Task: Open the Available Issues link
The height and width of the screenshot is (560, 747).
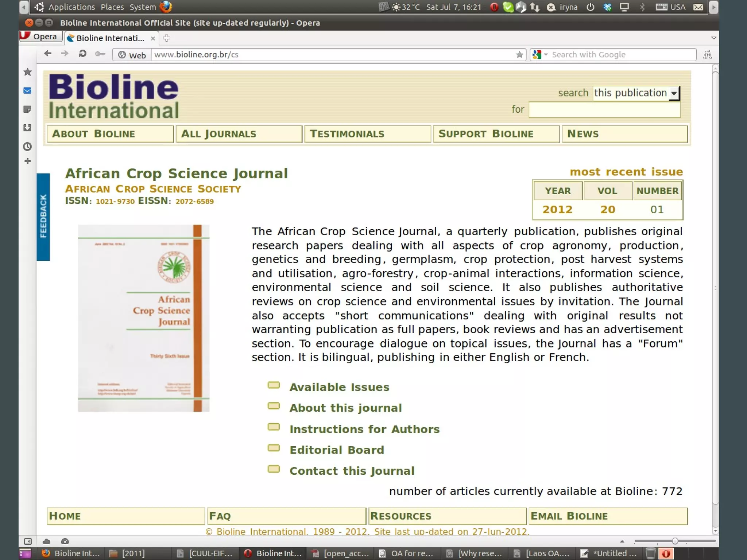Action: [339, 387]
